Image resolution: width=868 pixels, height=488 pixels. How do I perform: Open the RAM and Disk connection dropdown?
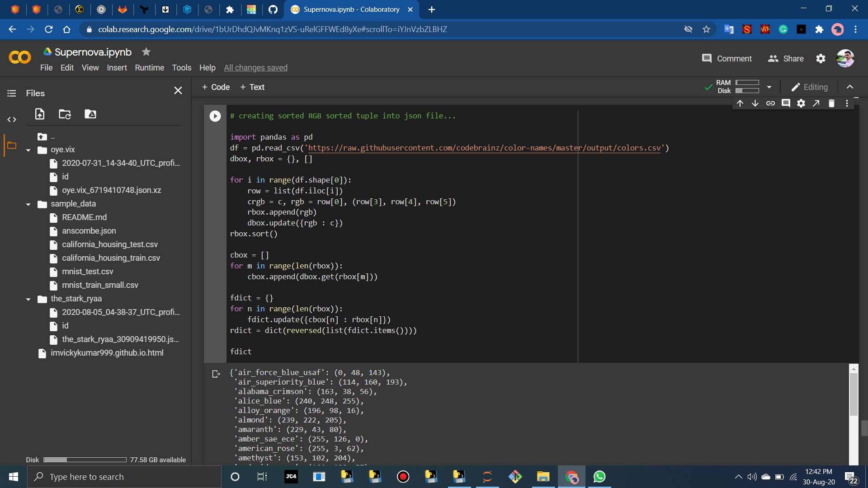tap(769, 87)
